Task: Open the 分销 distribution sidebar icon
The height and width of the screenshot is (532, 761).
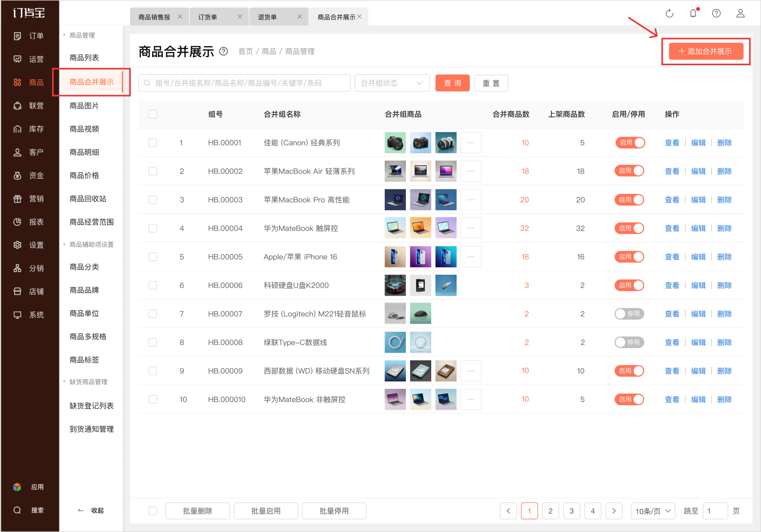Action: pos(18,268)
